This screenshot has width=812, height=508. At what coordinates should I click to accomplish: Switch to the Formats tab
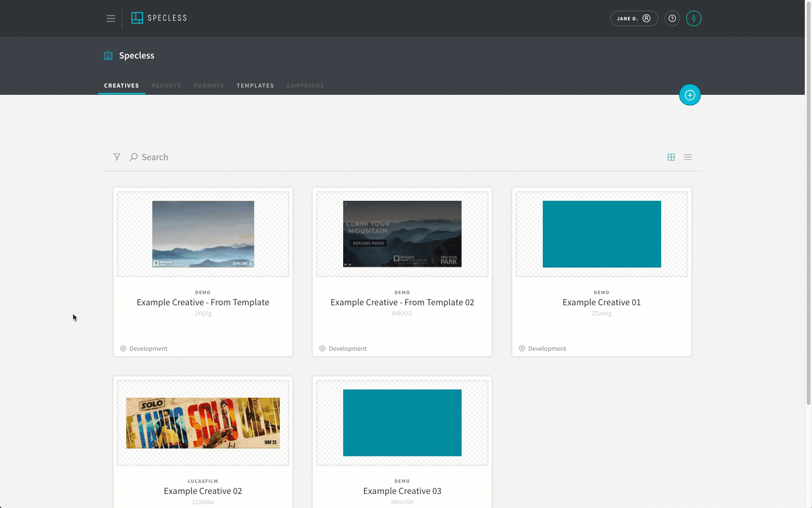209,86
